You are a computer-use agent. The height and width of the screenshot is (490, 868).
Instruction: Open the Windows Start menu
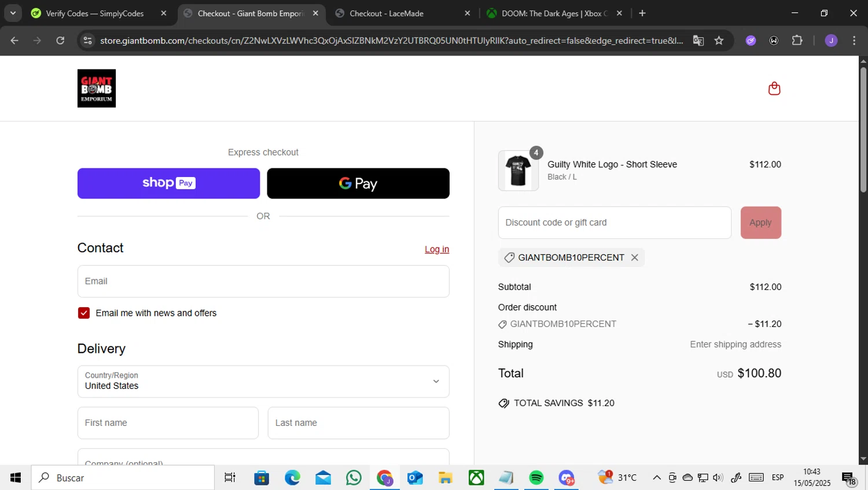point(16,478)
